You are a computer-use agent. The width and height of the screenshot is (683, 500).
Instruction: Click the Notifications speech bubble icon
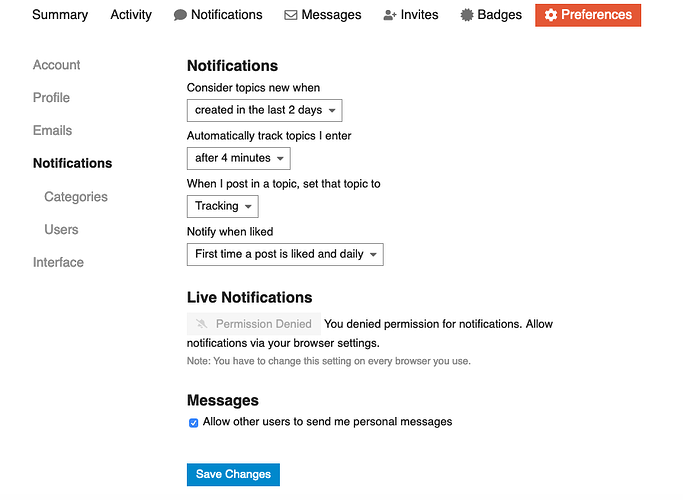[180, 15]
